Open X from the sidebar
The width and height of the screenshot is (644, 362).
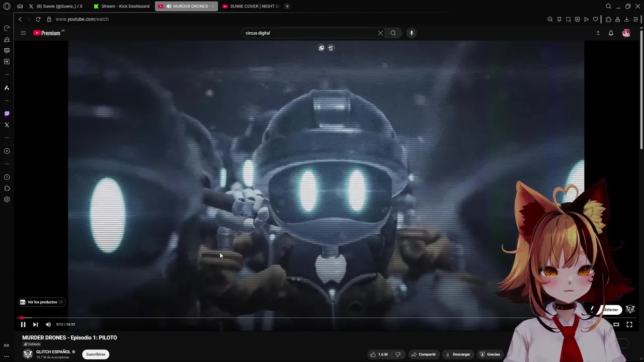(x=7, y=125)
